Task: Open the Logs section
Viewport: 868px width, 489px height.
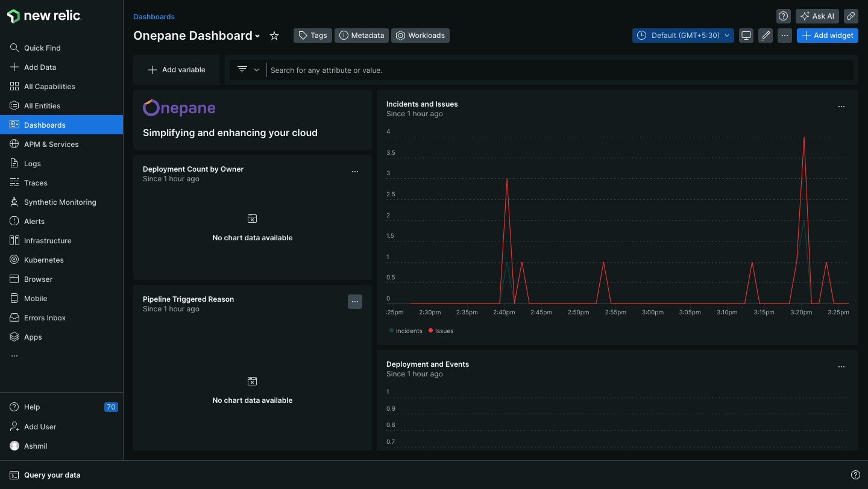Action: [x=61, y=164]
